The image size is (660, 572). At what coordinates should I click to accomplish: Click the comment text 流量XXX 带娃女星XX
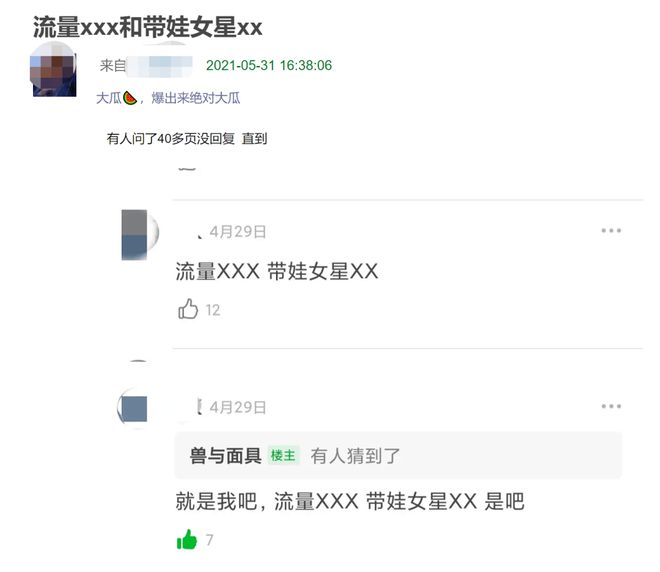click(x=277, y=271)
